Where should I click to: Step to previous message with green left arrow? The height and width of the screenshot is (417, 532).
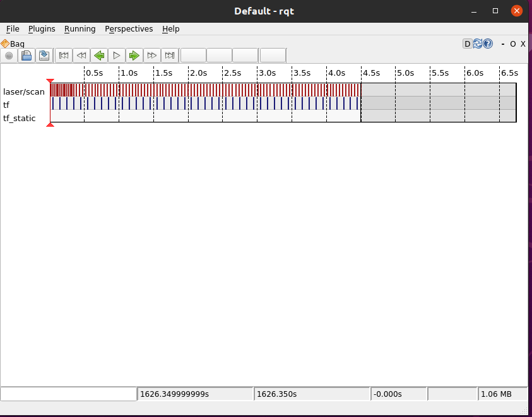pyautogui.click(x=99, y=56)
